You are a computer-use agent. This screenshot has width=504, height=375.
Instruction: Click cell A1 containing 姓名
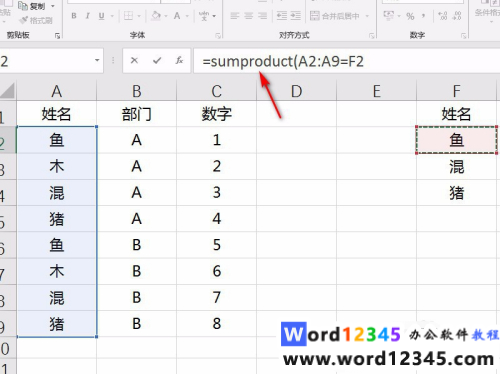point(57,114)
